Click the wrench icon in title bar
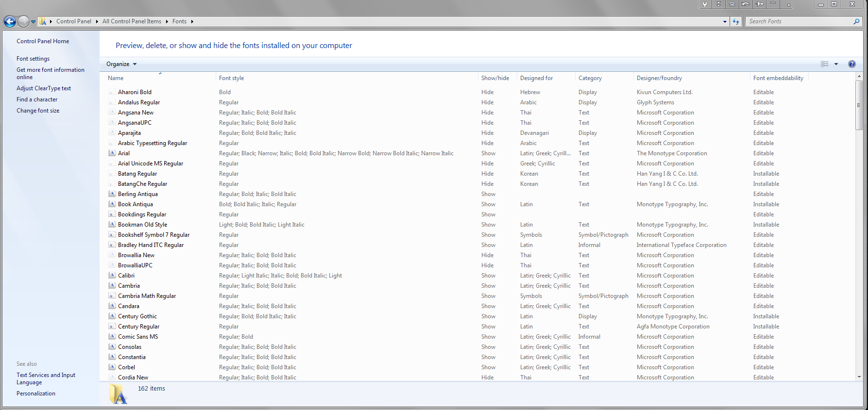 click(x=705, y=4)
